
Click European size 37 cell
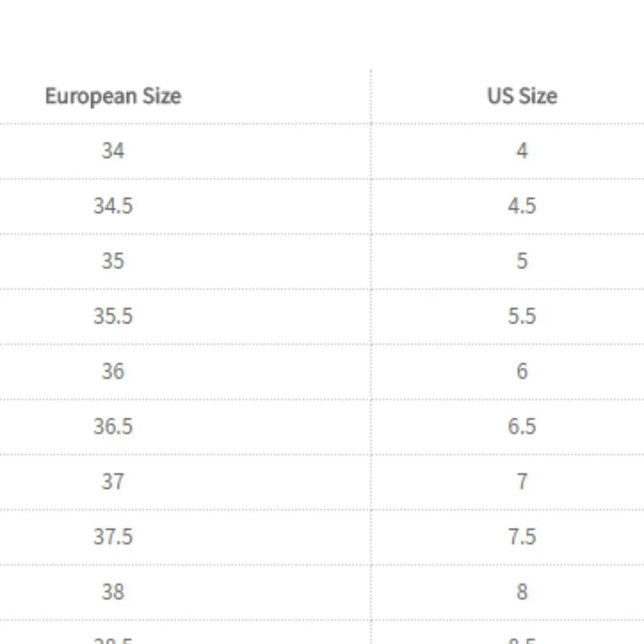[x=113, y=482]
